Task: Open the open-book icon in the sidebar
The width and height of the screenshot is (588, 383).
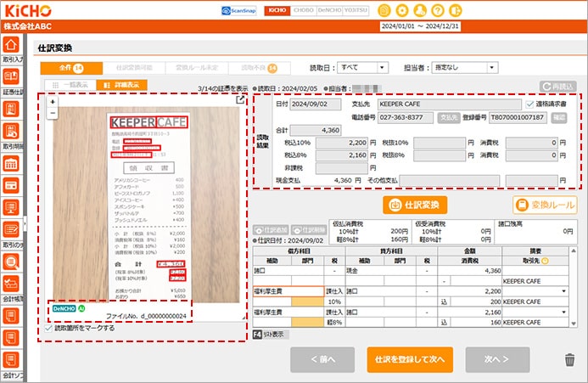Action: [11, 76]
